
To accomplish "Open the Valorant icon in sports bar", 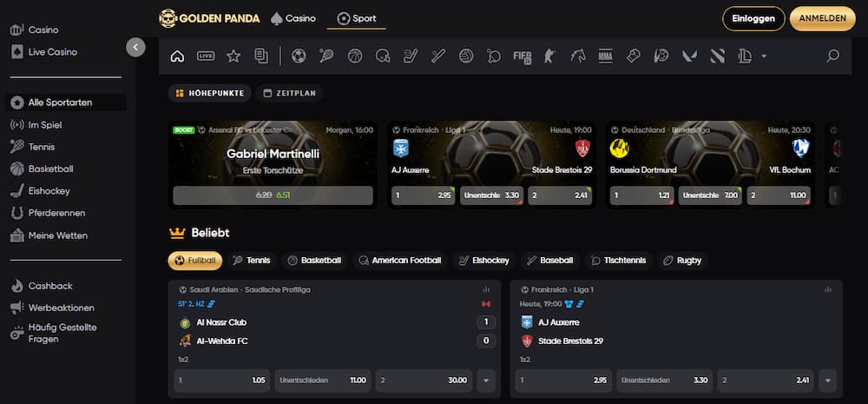I will pos(689,56).
